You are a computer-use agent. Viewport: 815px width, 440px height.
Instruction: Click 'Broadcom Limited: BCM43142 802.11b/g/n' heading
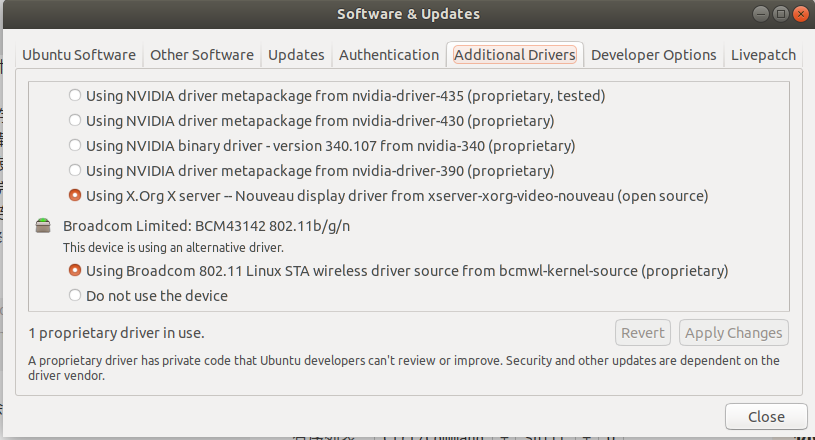point(206,226)
